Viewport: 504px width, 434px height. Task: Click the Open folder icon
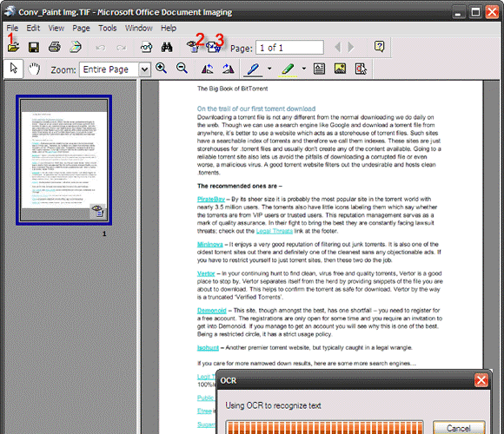(x=13, y=48)
